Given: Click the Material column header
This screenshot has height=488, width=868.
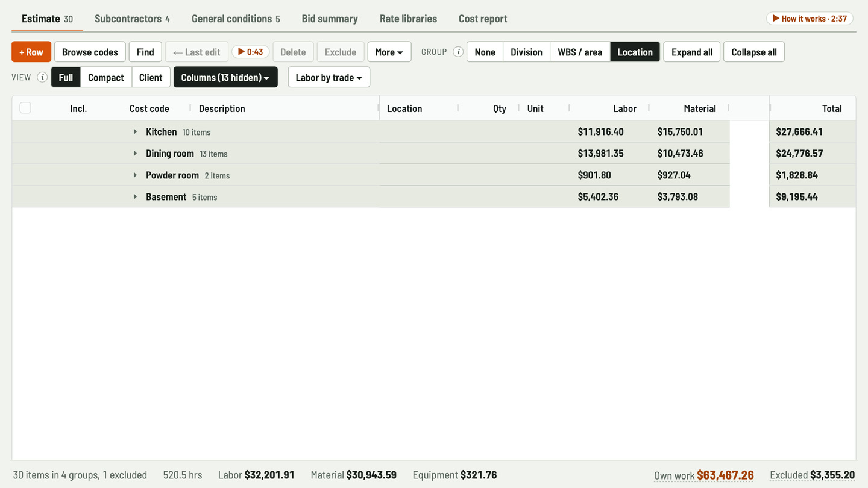Looking at the screenshot, I should [x=700, y=108].
